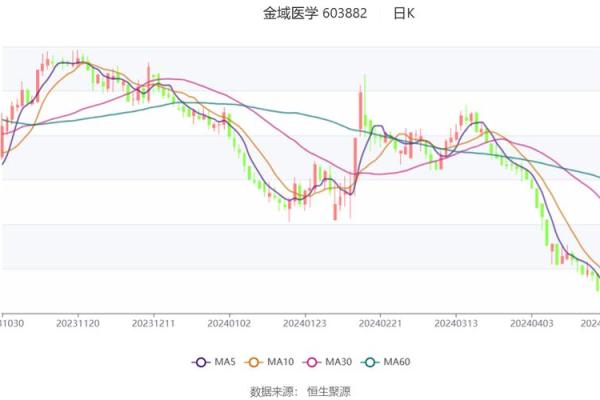Click the 20240123 date axis label
This screenshot has height=400, width=600.
305,323
